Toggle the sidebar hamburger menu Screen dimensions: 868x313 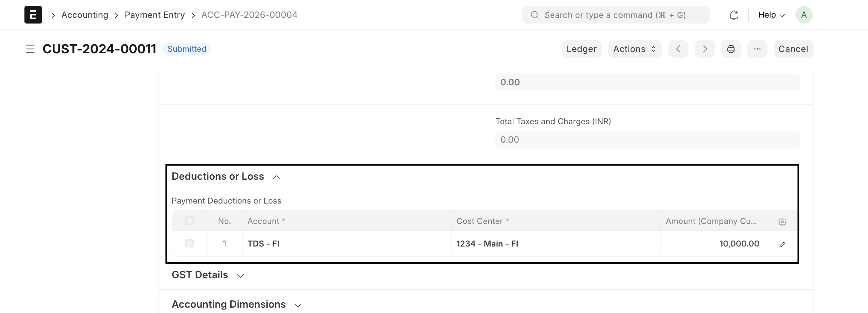point(30,49)
